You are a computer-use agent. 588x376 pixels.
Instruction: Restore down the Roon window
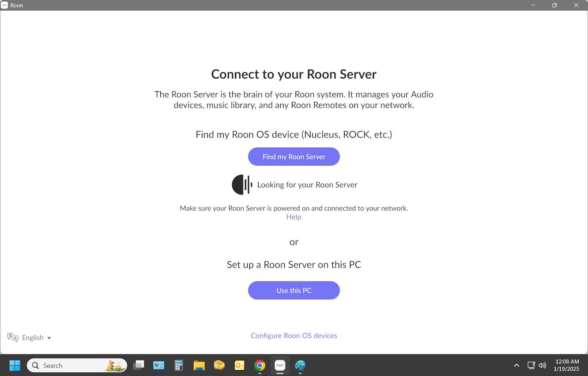coord(555,5)
